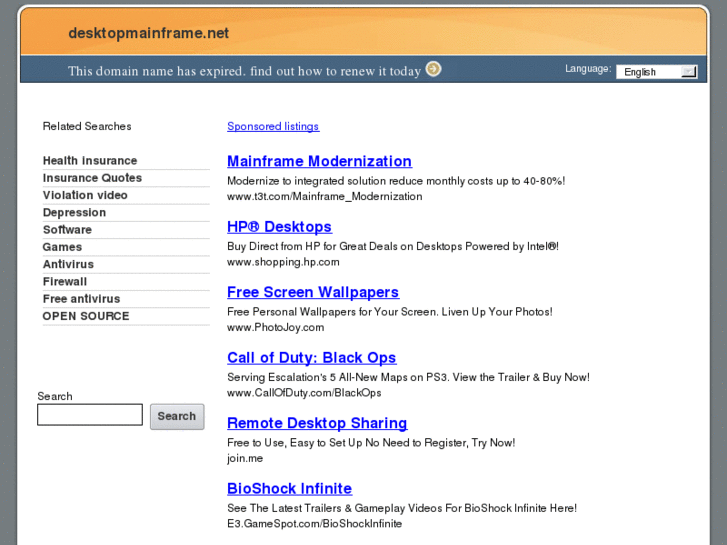This screenshot has height=545, width=727.
Task: Click the 'Buy Direct from HP' description
Action: [x=393, y=246]
